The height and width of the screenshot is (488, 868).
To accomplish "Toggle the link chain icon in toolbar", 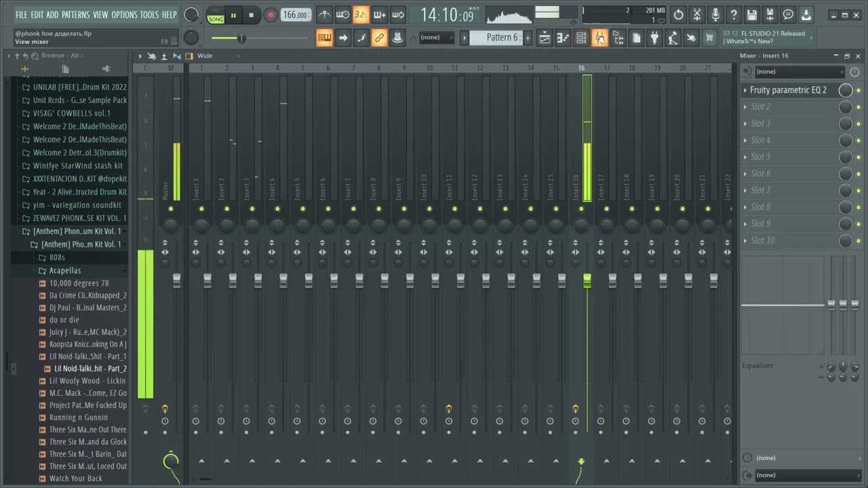I will (380, 38).
